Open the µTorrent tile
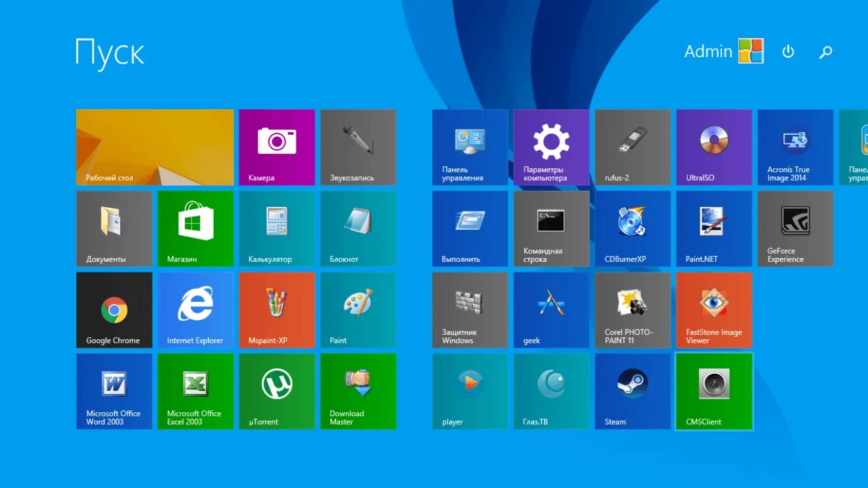 (x=277, y=391)
